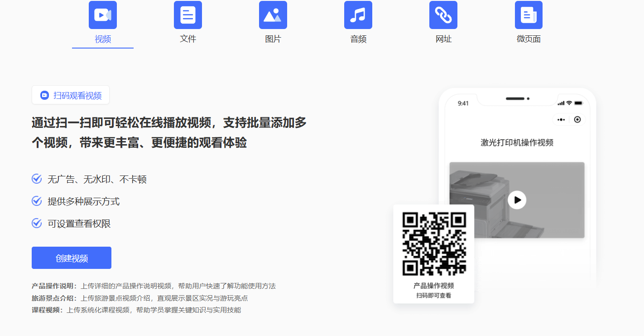Click the battery icon in phone status bar
Viewport: 644px width, 336px height.
578,103
